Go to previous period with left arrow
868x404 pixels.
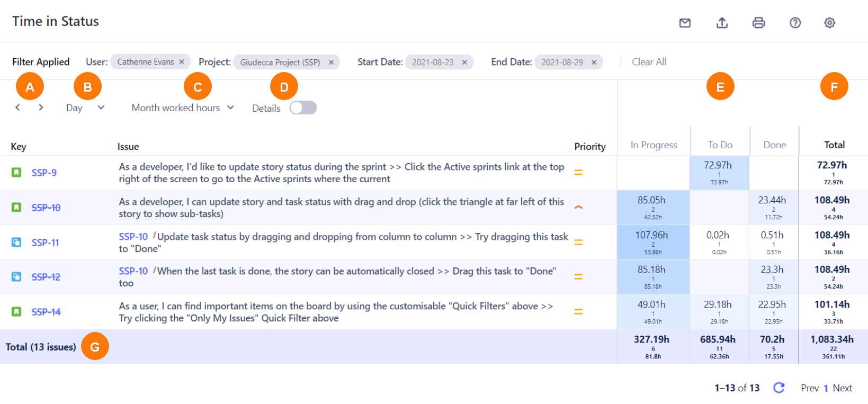click(17, 107)
